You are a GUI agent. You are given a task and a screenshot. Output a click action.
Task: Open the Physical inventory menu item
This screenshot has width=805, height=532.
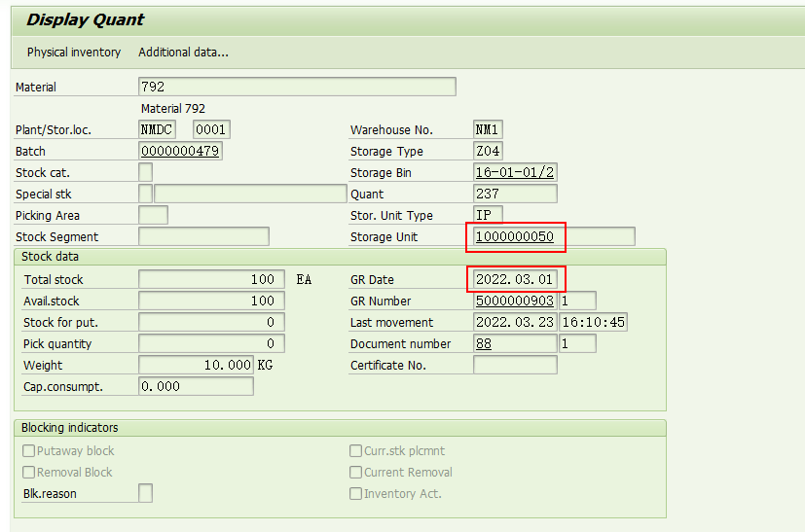[74, 53]
